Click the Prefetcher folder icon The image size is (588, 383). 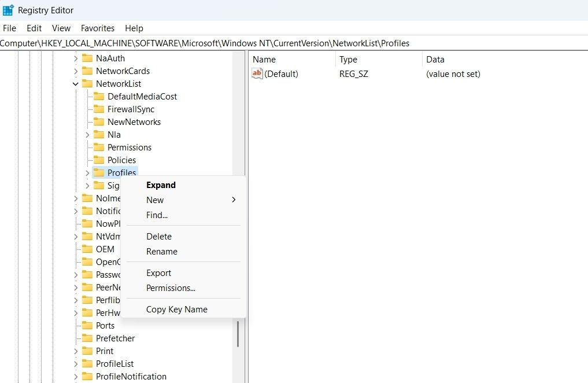[x=87, y=338]
